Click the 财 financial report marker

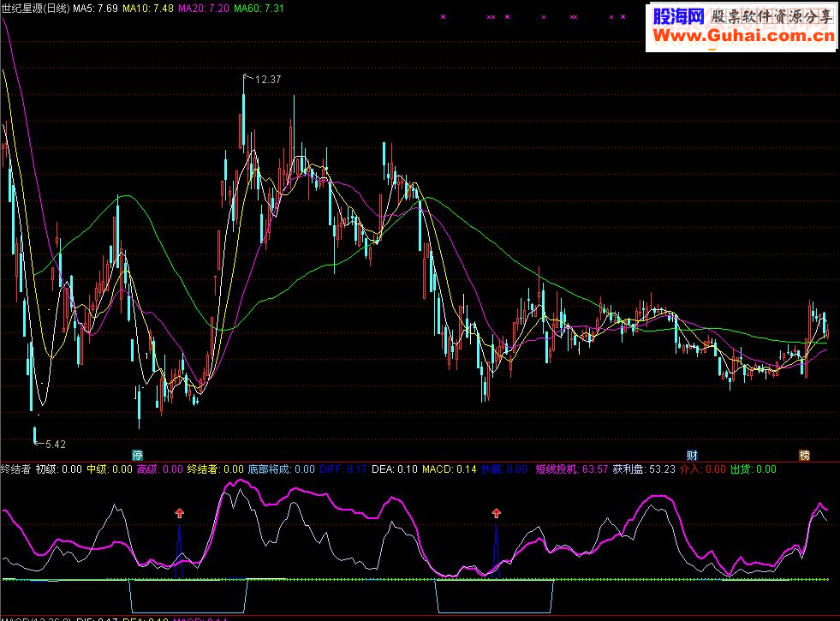pyautogui.click(x=692, y=456)
